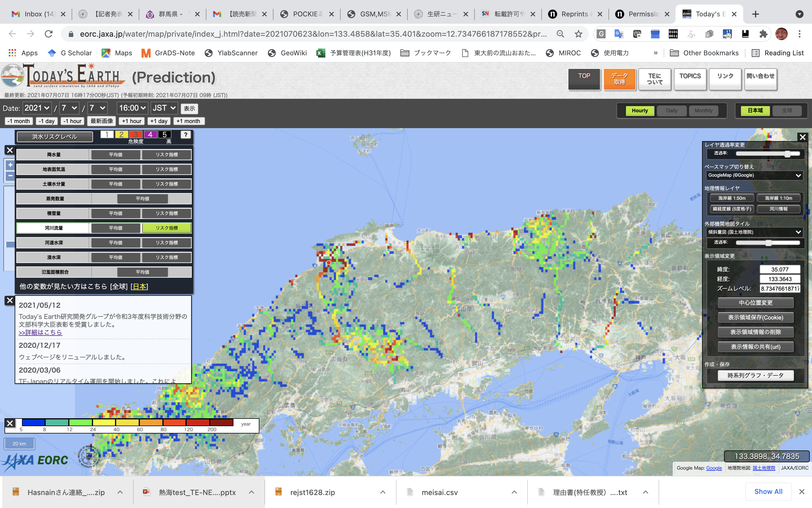The width and height of the screenshot is (812, 508).
Task: Open the リンク navigation item
Action: (x=725, y=79)
